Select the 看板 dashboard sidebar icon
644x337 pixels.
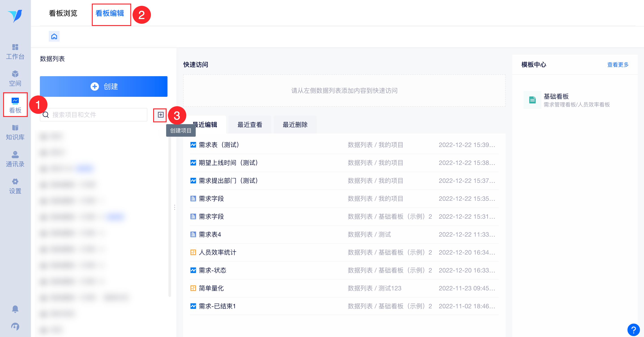tap(15, 105)
